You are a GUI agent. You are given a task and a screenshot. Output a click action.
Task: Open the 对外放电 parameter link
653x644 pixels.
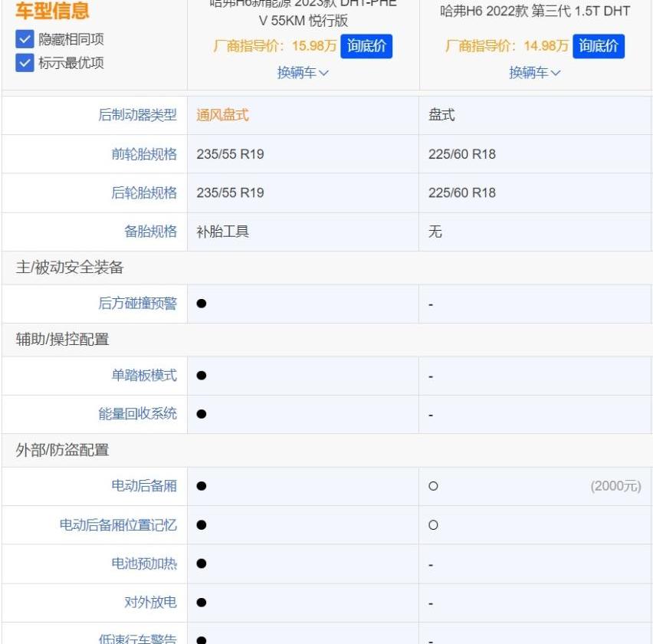point(150,603)
